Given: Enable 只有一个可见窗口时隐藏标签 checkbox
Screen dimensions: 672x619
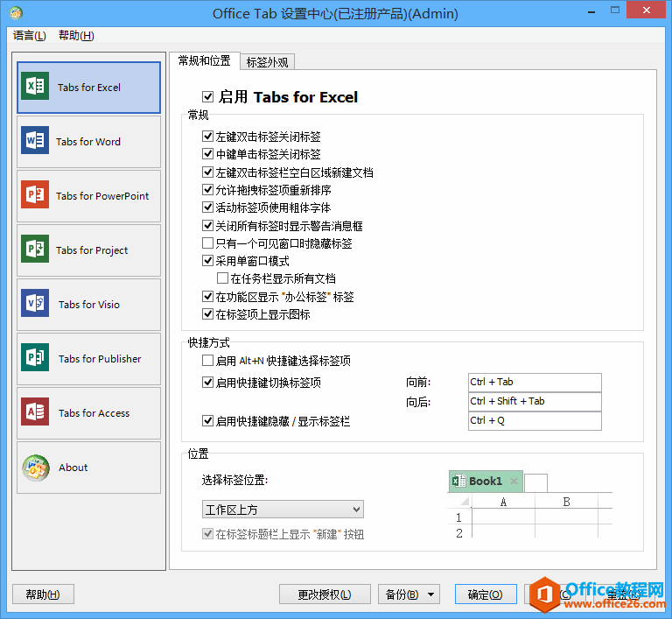Looking at the screenshot, I should pos(208,243).
